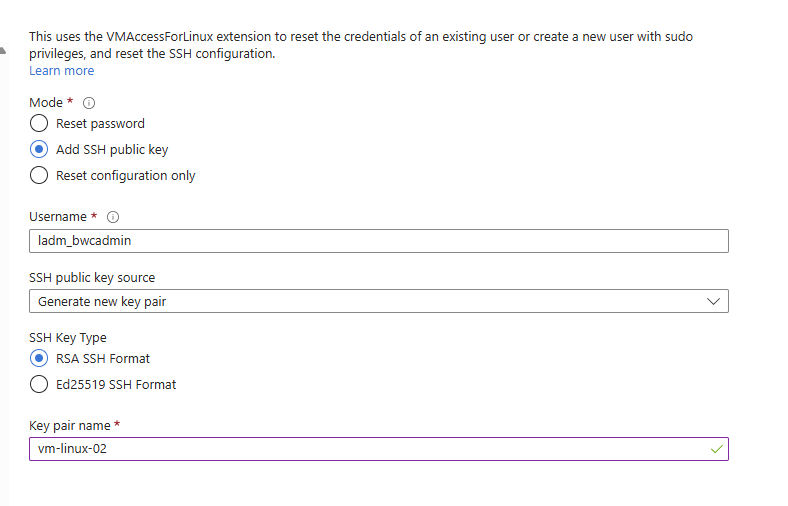This screenshot has width=788, height=506.
Task: Choose the Add SSH public key option
Action: (39, 149)
